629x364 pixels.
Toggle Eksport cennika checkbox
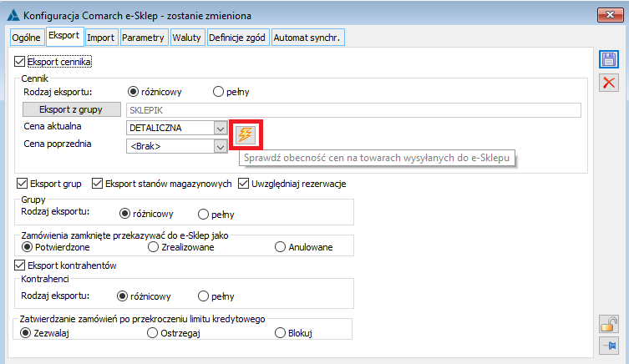[x=19, y=61]
